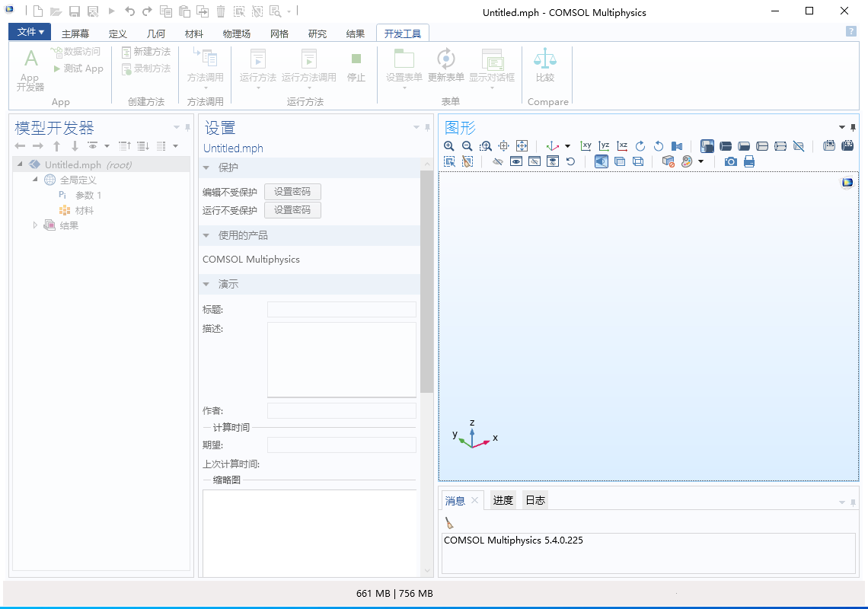Image resolution: width=868 pixels, height=609 pixels.
Task: Toggle the hide selected (crossed eye) icon
Action: coord(498,161)
